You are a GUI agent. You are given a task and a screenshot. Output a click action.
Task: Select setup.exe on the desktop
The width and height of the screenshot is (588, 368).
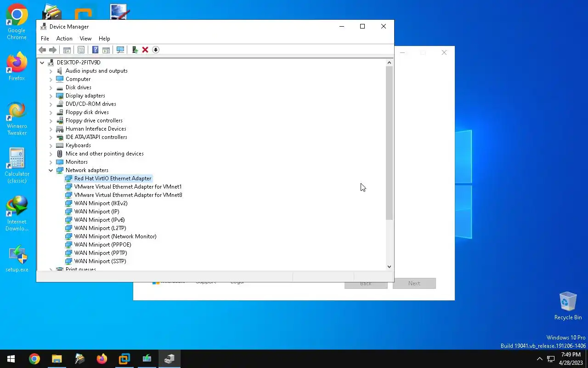pyautogui.click(x=17, y=259)
